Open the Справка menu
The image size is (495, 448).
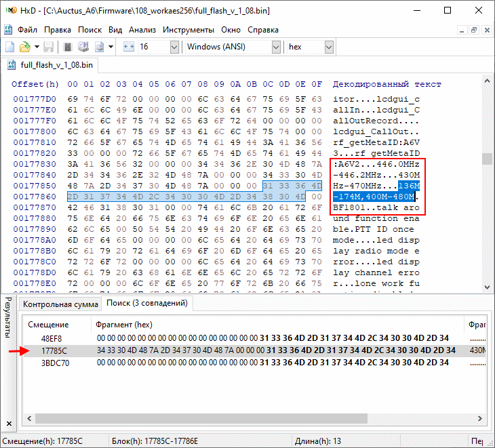(x=263, y=30)
